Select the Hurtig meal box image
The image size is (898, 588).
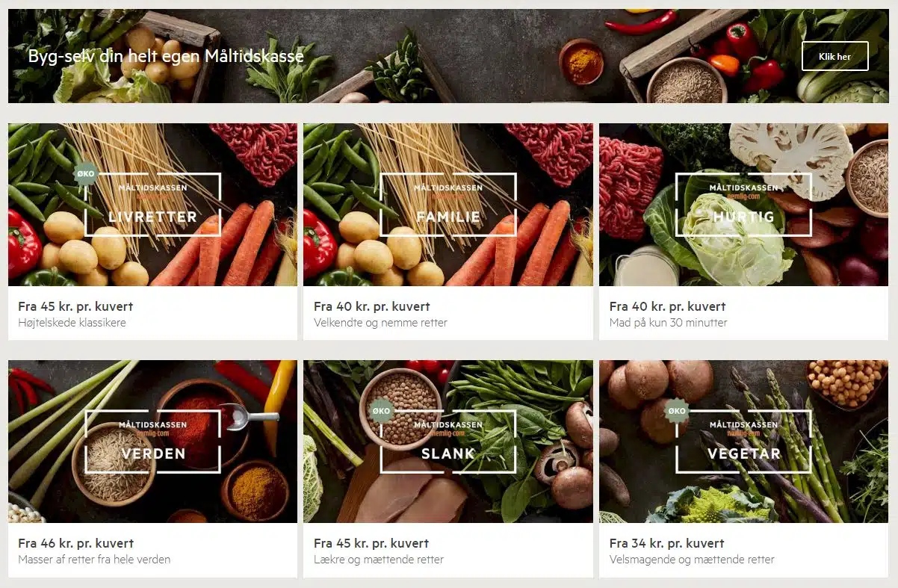click(x=743, y=205)
